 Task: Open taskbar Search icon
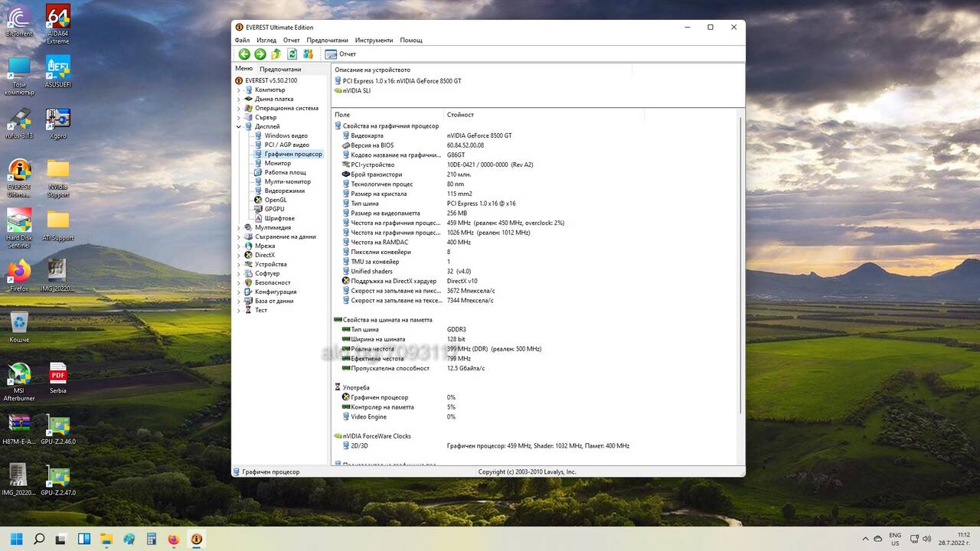pyautogui.click(x=39, y=539)
